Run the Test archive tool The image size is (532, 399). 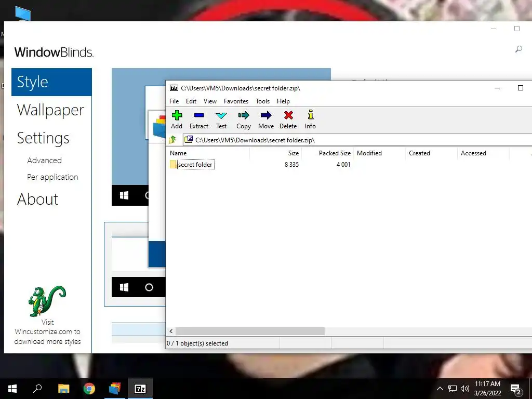221,120
